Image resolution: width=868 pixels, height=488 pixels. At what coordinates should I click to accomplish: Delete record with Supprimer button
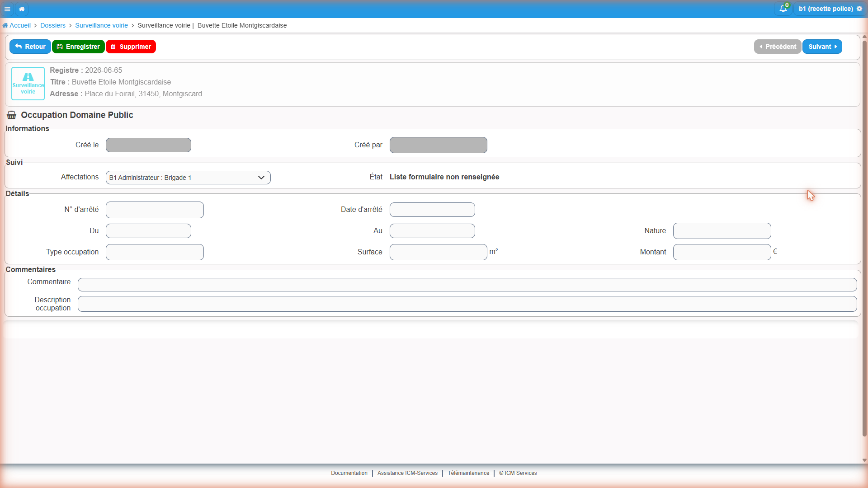pyautogui.click(x=131, y=47)
